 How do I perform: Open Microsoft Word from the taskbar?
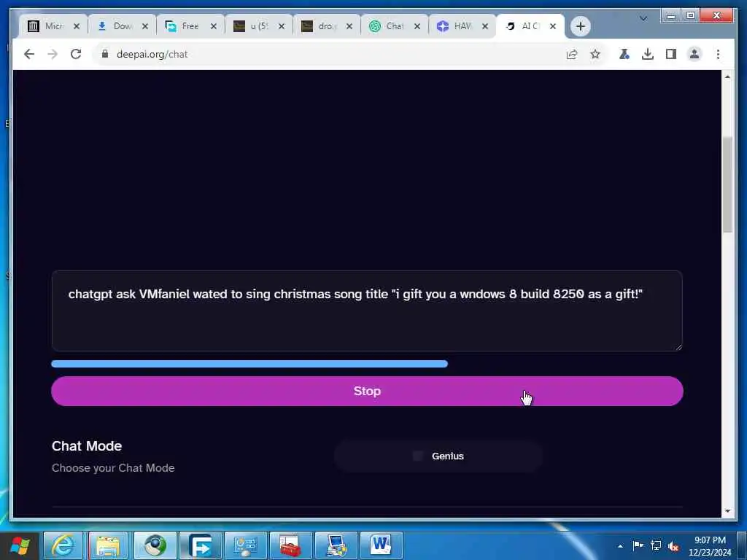pyautogui.click(x=381, y=545)
